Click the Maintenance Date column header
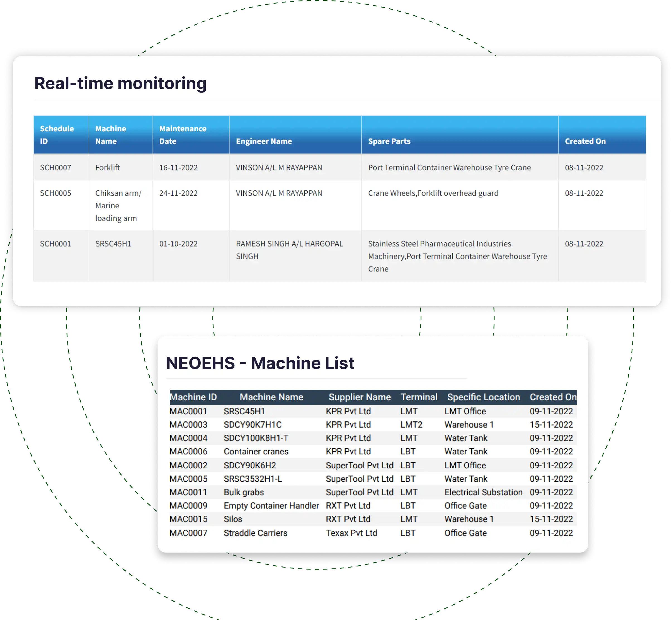Image resolution: width=672 pixels, height=620 pixels. [x=191, y=135]
